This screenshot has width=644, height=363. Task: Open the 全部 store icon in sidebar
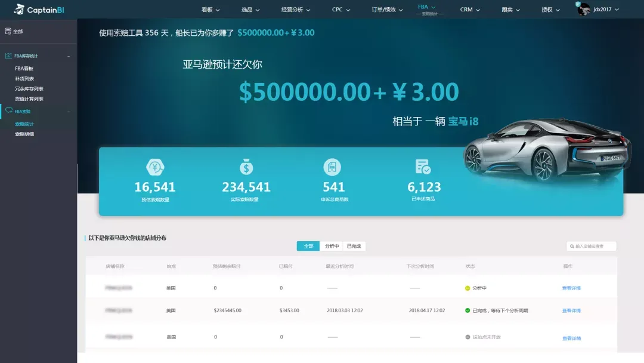(8, 31)
